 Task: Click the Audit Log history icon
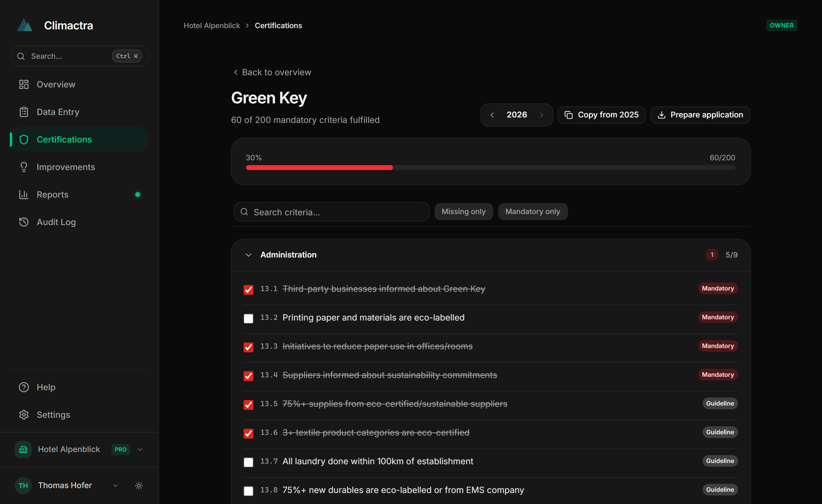(x=24, y=222)
